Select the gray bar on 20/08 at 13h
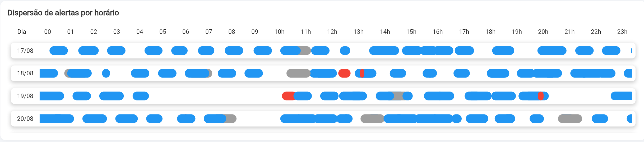The height and width of the screenshot is (142, 644). click(372, 119)
